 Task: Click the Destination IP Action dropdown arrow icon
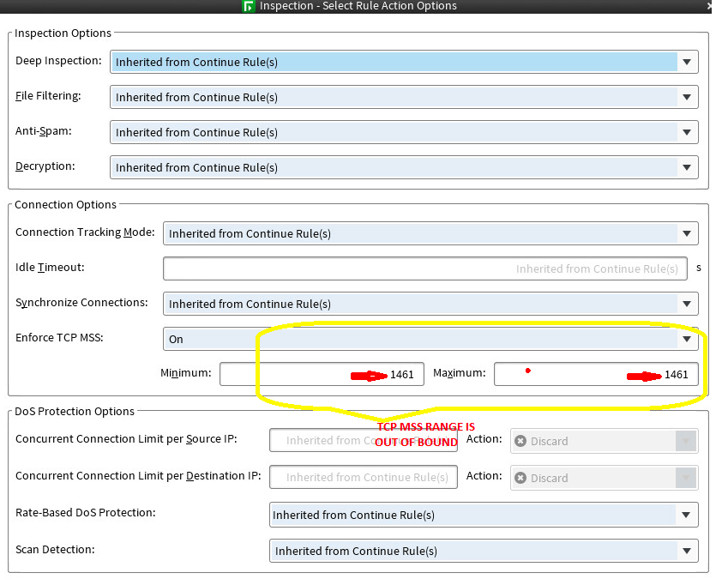point(685,477)
